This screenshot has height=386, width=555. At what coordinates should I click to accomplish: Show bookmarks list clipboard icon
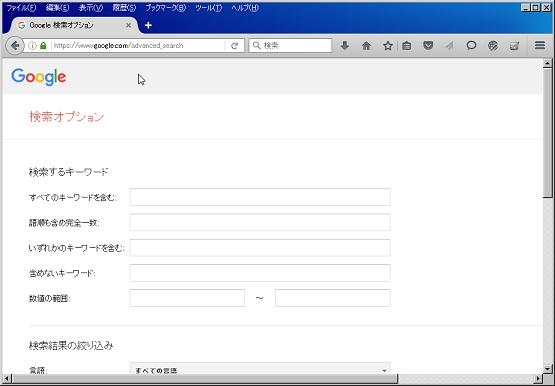[407, 45]
